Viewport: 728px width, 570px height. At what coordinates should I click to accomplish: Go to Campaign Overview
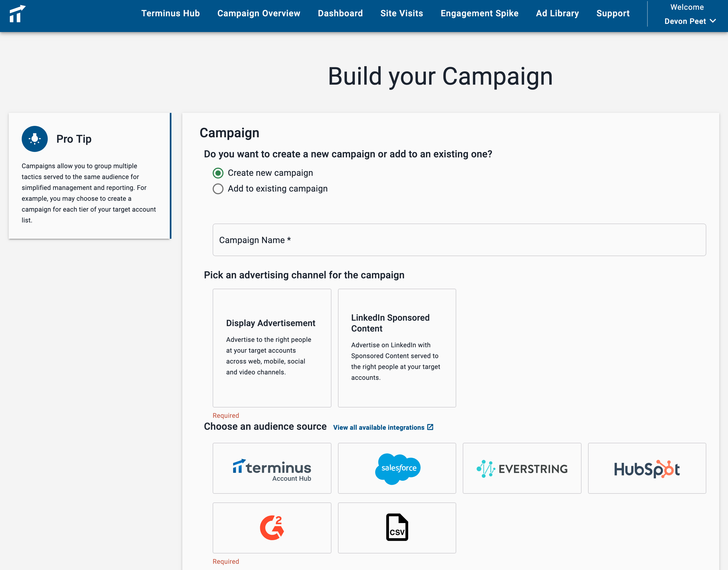click(259, 13)
